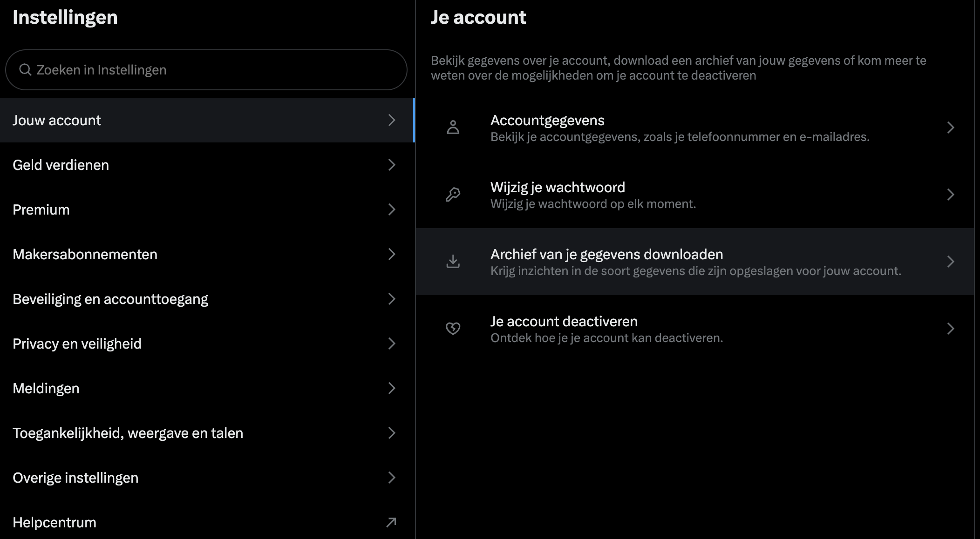Click the download archive icon
The image size is (980, 539).
tap(453, 262)
